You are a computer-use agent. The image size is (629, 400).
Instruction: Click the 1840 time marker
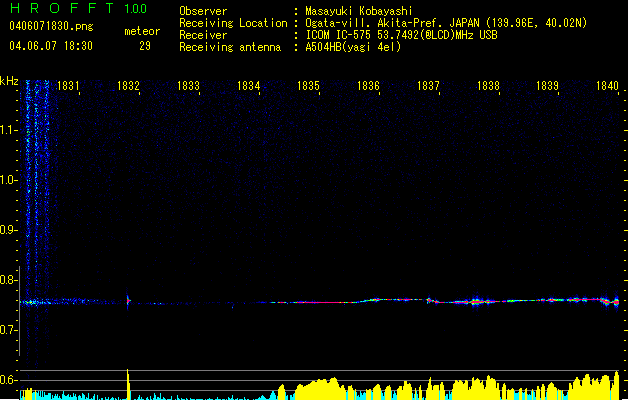coord(607,86)
